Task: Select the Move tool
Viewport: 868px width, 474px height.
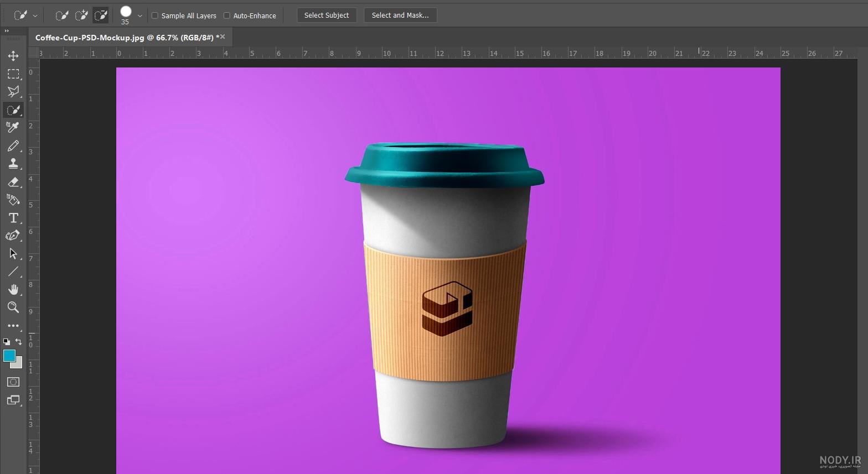Action: (13, 56)
